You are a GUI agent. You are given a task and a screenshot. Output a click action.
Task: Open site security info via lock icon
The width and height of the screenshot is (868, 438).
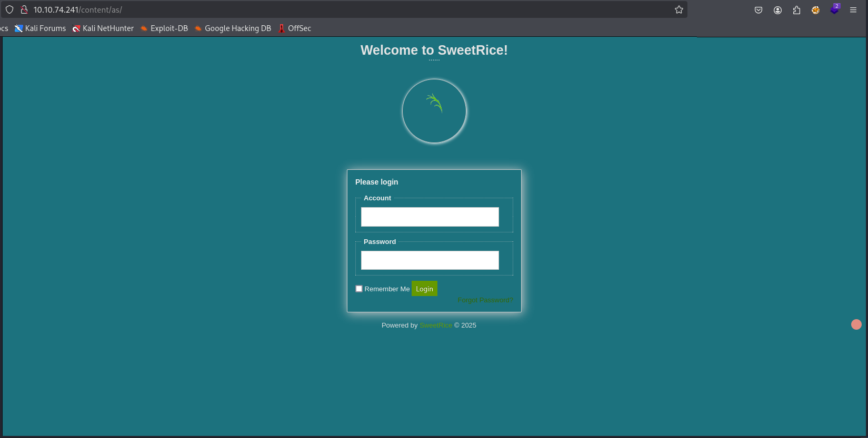(x=24, y=9)
